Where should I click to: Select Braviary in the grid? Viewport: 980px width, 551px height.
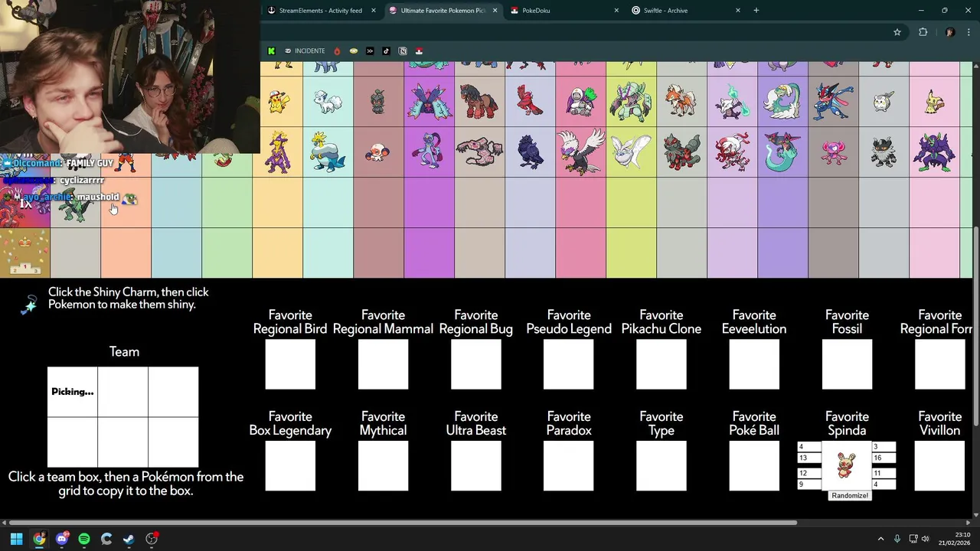(x=580, y=152)
